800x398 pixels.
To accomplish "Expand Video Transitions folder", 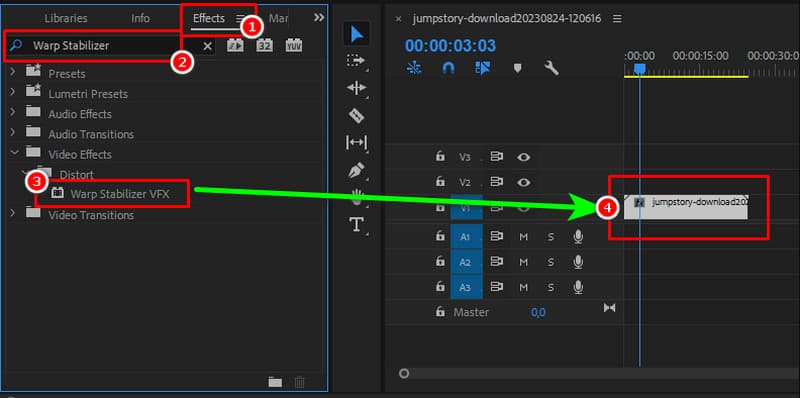I will tap(14, 213).
